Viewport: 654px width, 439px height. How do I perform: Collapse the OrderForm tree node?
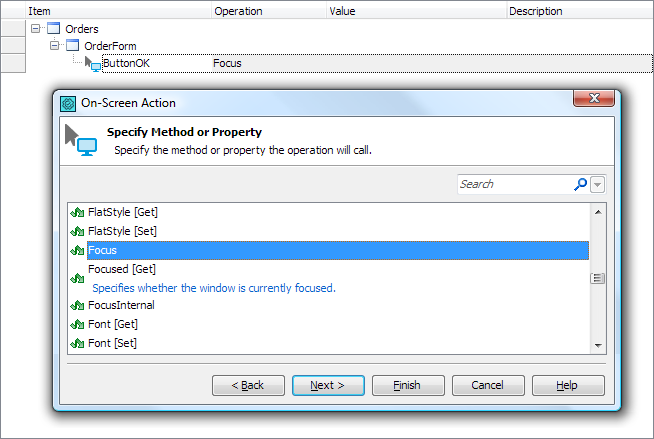(x=55, y=46)
